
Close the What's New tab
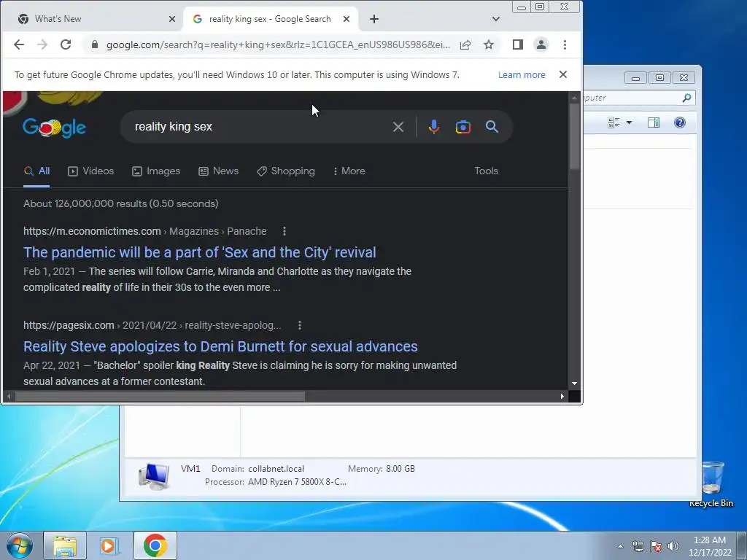point(172,19)
